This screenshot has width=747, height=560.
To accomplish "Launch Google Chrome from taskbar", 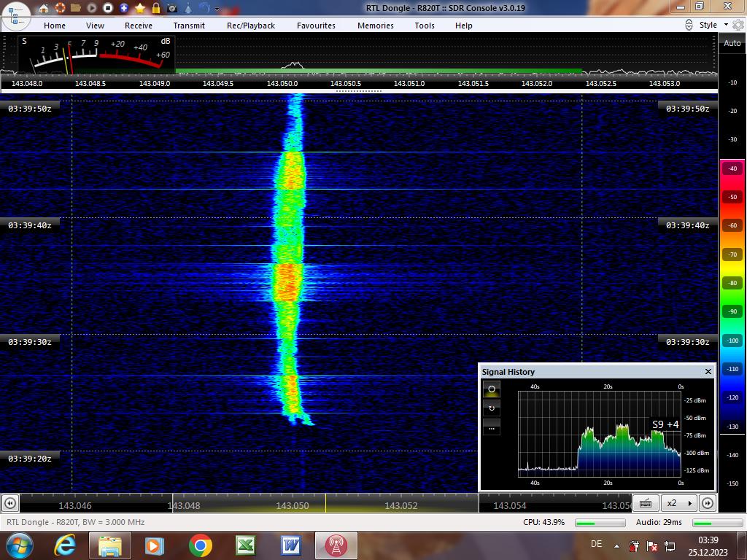I will click(x=200, y=545).
